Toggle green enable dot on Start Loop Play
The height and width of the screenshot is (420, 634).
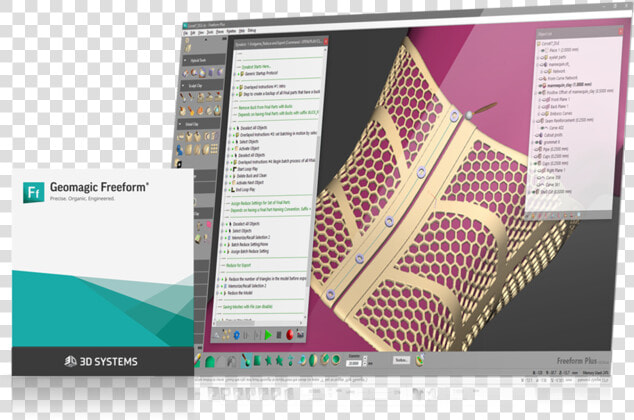[x=231, y=169]
